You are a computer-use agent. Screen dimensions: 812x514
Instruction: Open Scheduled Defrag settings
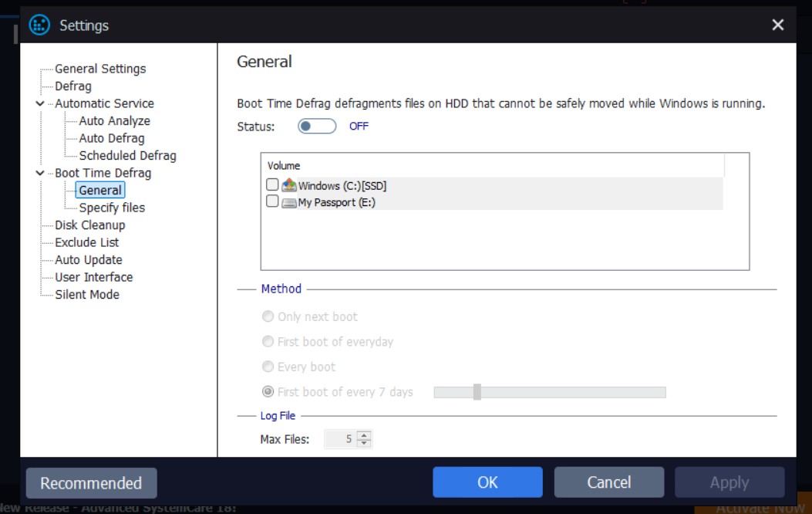tap(127, 155)
